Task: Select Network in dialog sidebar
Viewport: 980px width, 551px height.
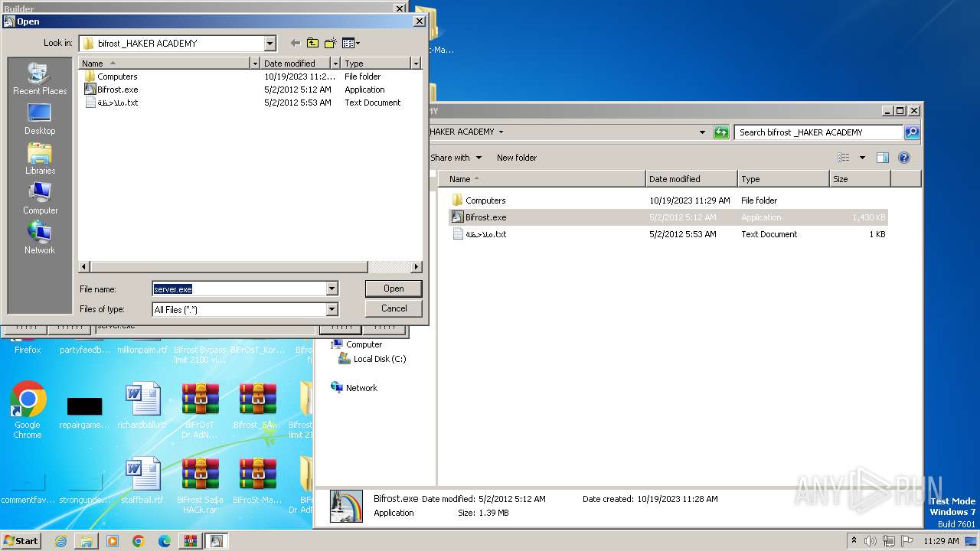Action: 40,238
